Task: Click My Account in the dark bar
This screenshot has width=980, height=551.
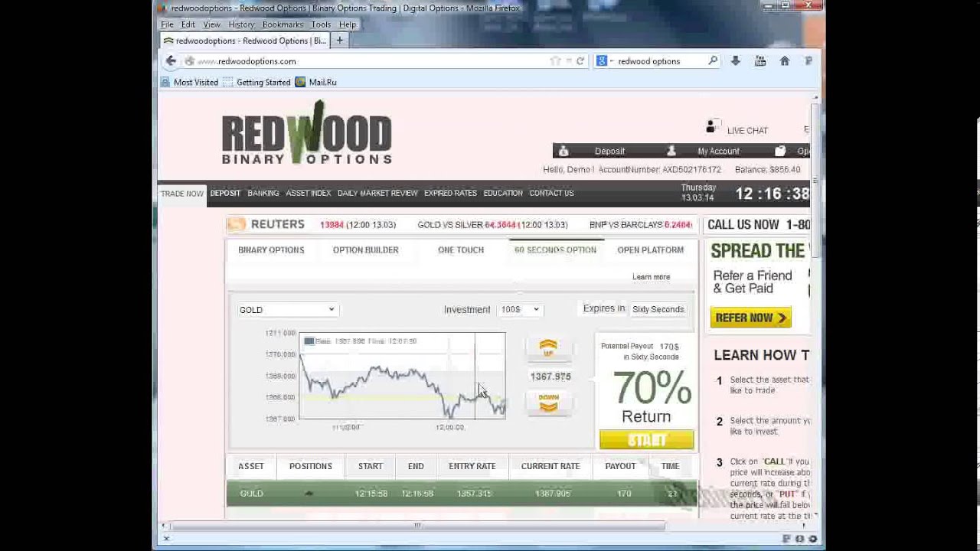Action: [x=718, y=152]
